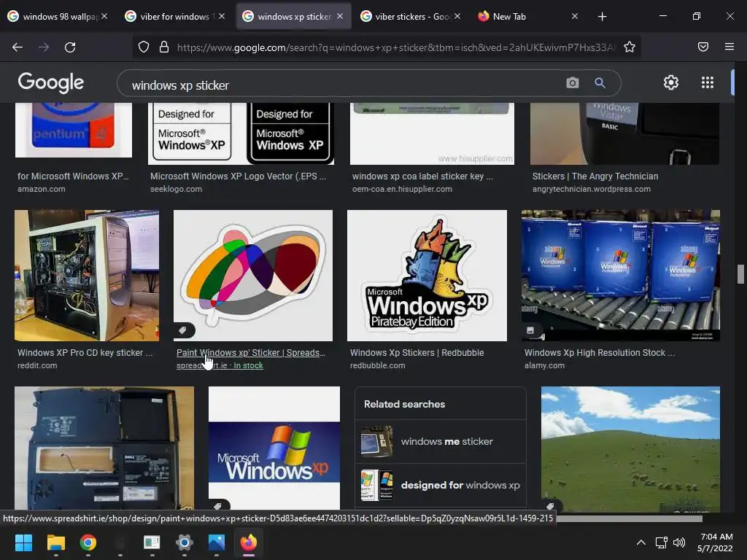The height and width of the screenshot is (560, 747).
Task: Open Photos app on the taskbar
Action: click(216, 542)
